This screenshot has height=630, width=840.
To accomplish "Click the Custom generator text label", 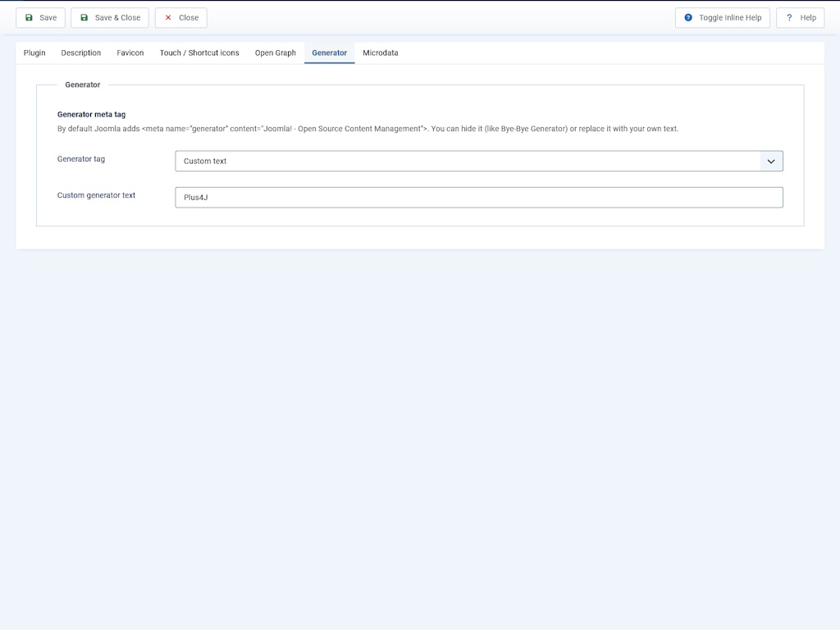I will point(97,195).
